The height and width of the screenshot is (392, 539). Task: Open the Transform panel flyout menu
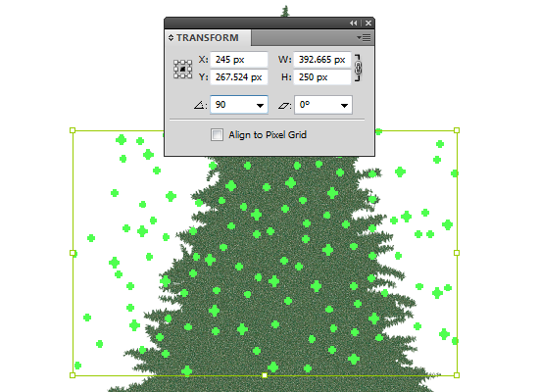pyautogui.click(x=364, y=37)
